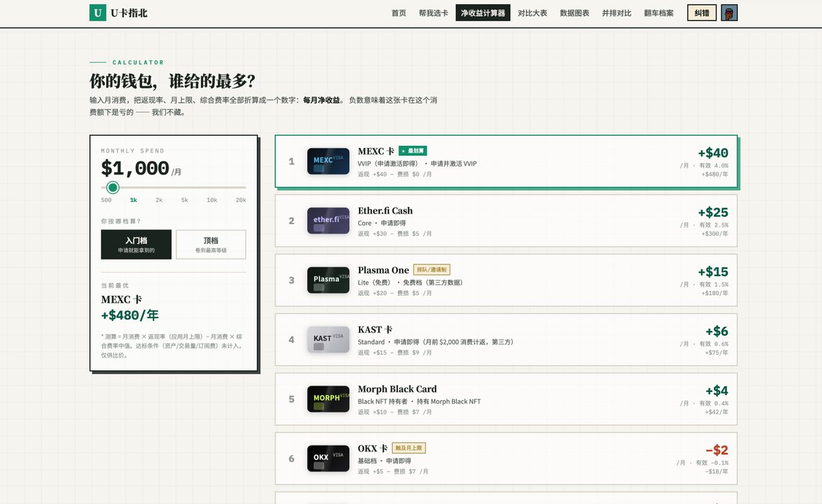The width and height of the screenshot is (822, 504).
Task: Click the $1,000 monthly spend value
Action: [135, 168]
